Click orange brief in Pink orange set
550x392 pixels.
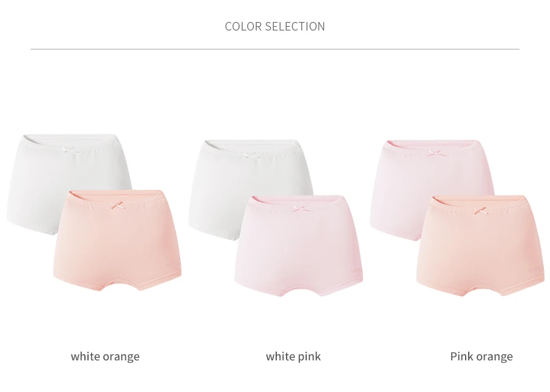tap(480, 246)
